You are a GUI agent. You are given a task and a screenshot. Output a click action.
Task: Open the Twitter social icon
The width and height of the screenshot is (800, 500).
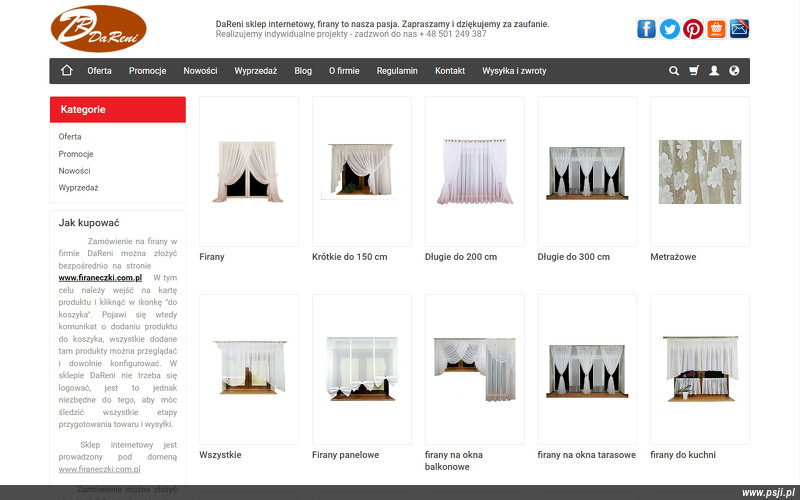[x=670, y=29]
